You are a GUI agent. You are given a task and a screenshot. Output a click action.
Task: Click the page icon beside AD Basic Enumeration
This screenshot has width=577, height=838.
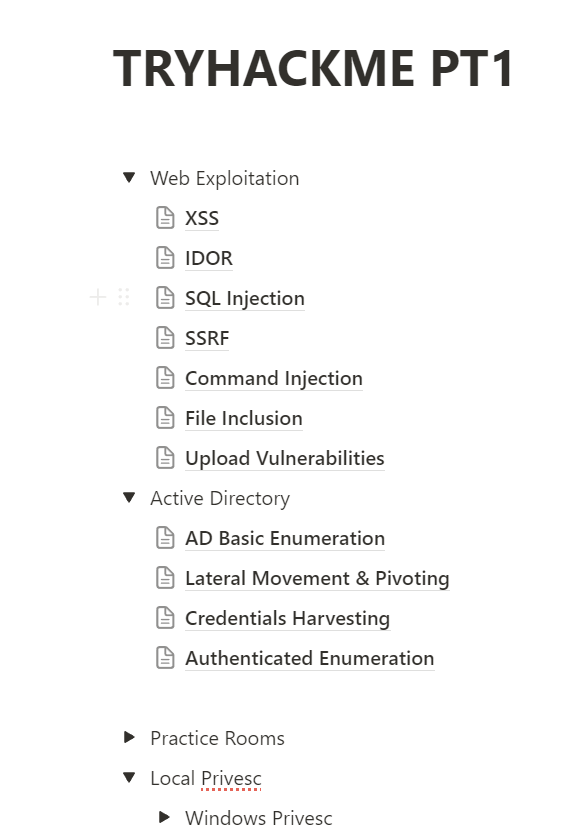click(165, 538)
